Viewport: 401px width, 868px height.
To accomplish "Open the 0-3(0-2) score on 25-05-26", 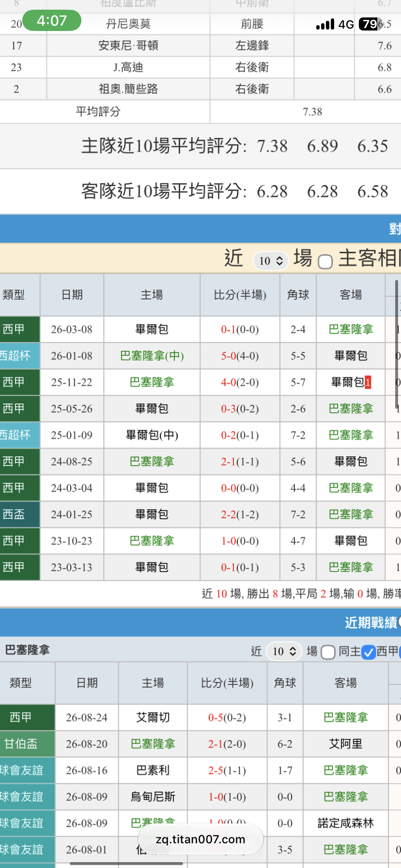I will 240,409.
